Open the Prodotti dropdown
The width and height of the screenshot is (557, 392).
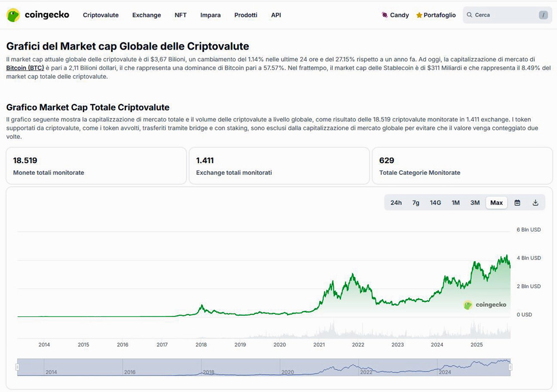tap(246, 15)
